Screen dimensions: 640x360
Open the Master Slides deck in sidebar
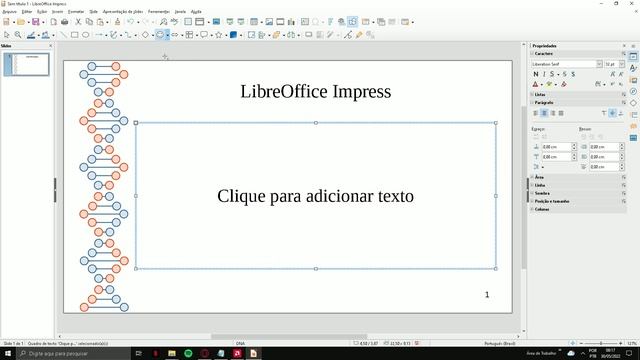633,138
